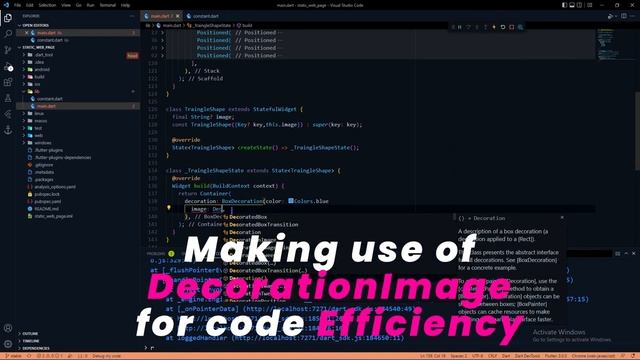Click the Run/Debug button in editor toolbar
Viewport: 640px width, 360px height.
[x=610, y=16]
